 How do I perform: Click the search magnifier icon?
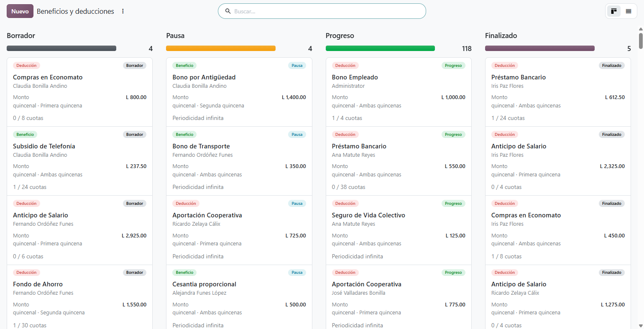click(x=228, y=11)
